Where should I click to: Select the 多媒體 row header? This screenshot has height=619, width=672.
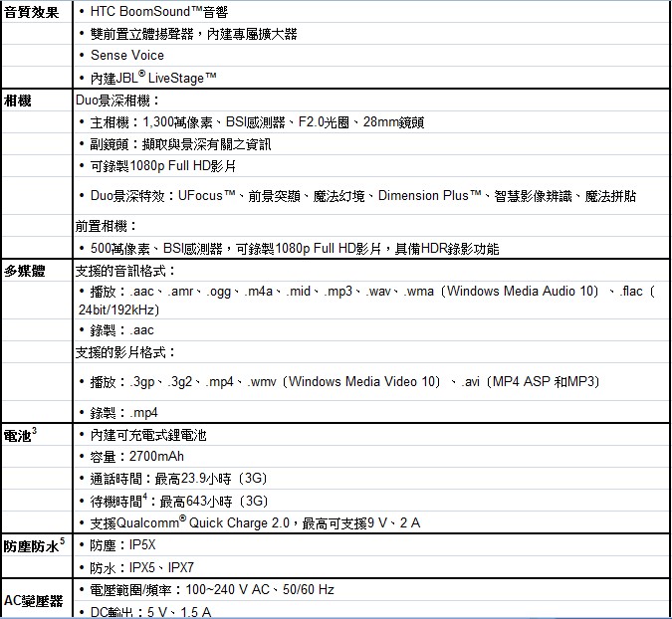click(25, 271)
